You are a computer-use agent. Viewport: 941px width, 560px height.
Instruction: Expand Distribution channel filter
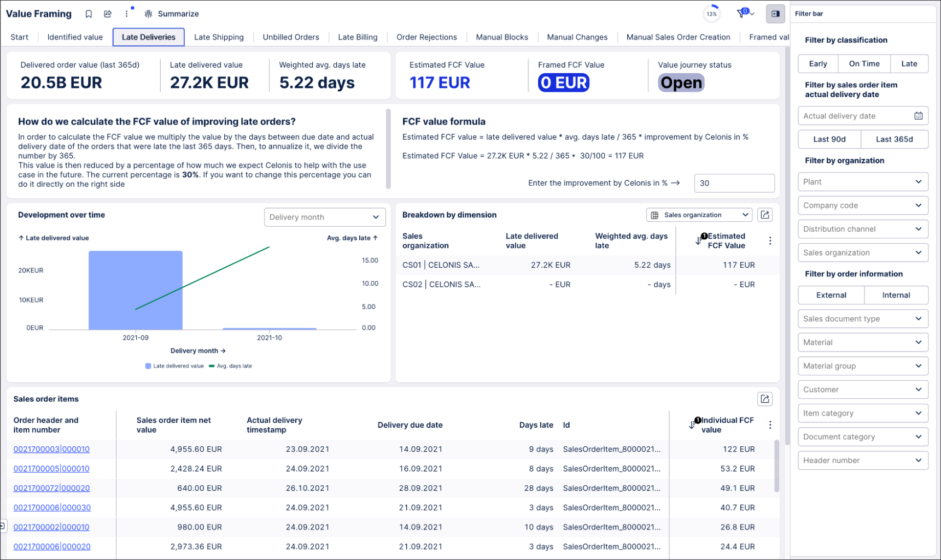click(863, 229)
